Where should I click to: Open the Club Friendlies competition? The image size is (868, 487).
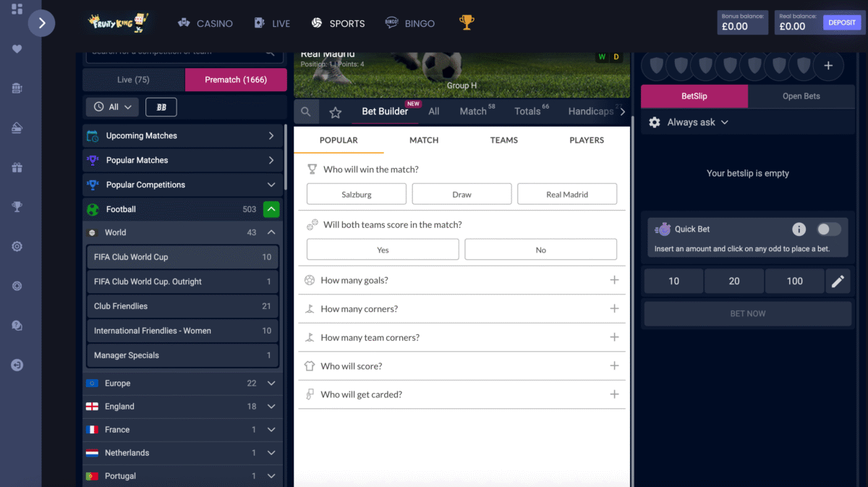point(182,307)
